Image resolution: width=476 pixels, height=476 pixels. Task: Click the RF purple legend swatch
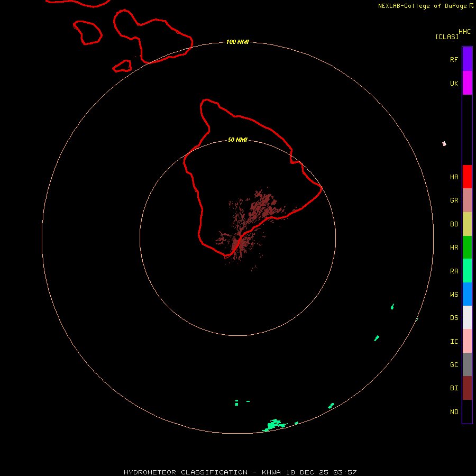[467, 59]
